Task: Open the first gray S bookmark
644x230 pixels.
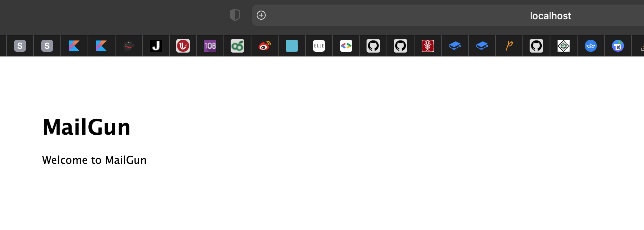Action: [x=20, y=46]
